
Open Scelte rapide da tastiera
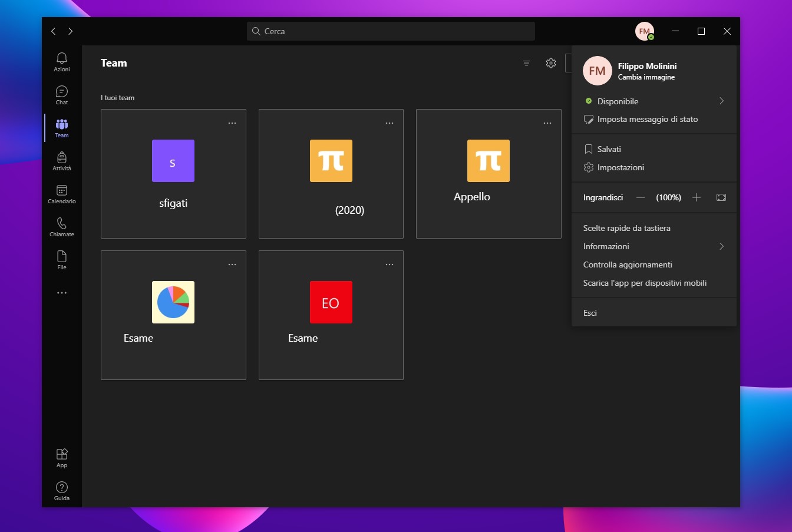pos(654,228)
